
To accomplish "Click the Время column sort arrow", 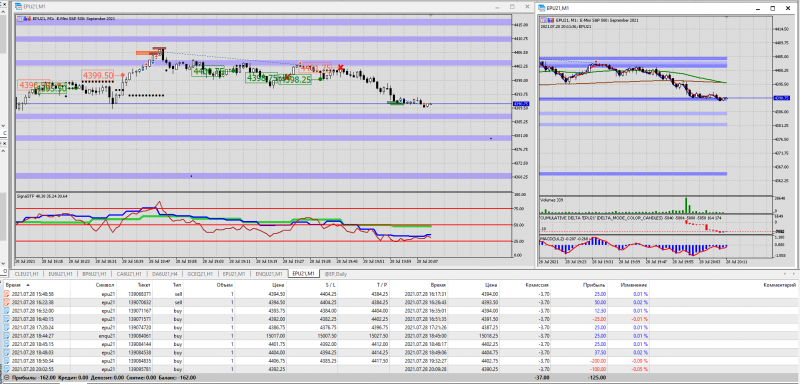I will click(28, 286).
